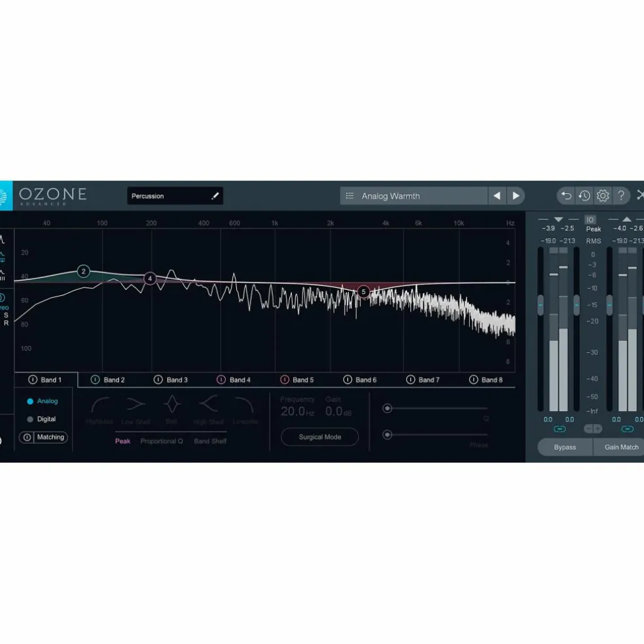This screenshot has height=644, width=644.
Task: Click the Frequency value 20.0 Hz
Action: click(x=297, y=411)
